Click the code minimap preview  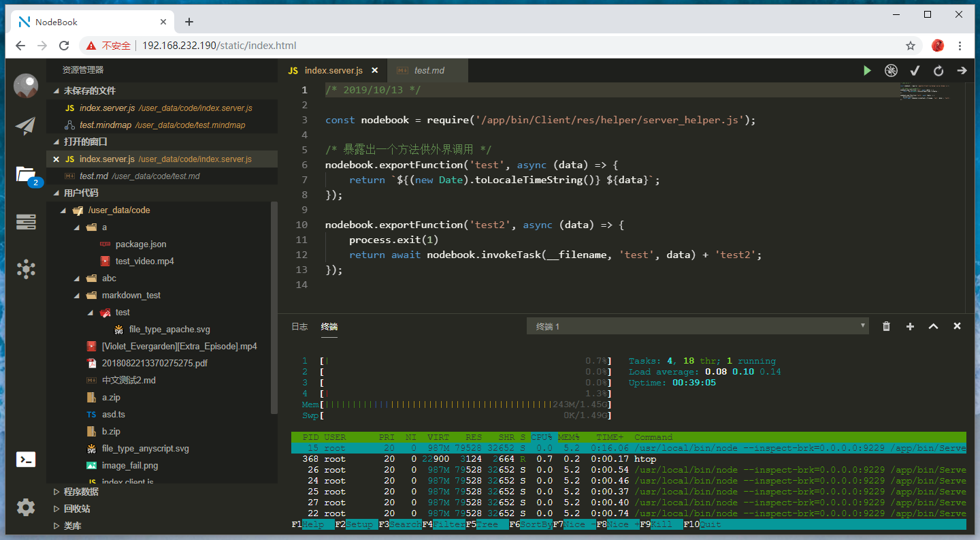pos(924,91)
